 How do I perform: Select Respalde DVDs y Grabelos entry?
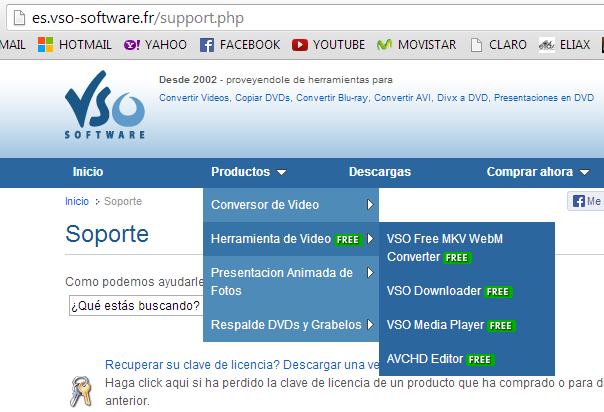[x=291, y=325]
